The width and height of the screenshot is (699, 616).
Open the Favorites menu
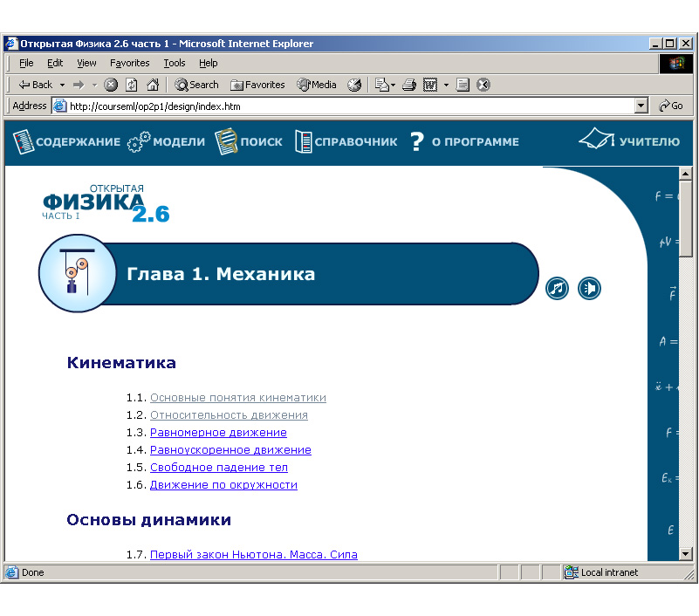[x=129, y=63]
